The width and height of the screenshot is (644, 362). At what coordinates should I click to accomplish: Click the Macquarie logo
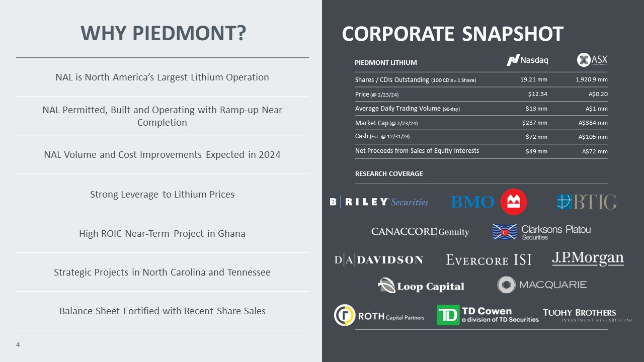click(x=542, y=285)
